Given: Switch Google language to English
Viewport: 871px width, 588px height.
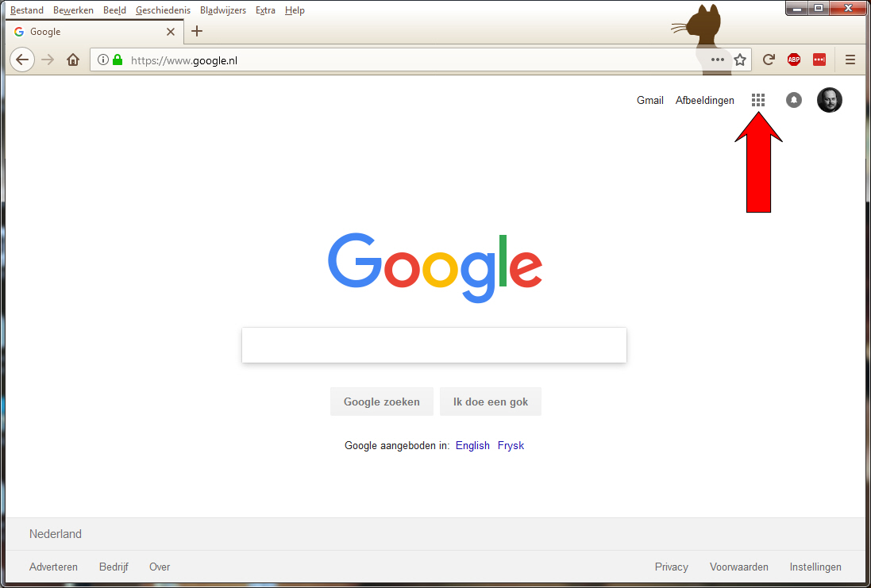Looking at the screenshot, I should pyautogui.click(x=472, y=445).
